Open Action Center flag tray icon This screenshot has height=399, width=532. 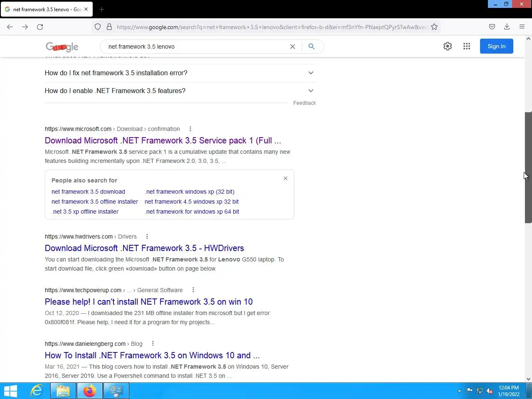click(470, 391)
